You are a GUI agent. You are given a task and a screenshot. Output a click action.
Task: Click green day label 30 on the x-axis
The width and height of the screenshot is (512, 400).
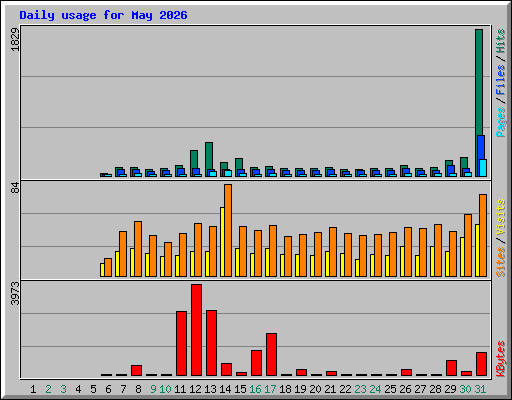pyautogui.click(x=465, y=389)
